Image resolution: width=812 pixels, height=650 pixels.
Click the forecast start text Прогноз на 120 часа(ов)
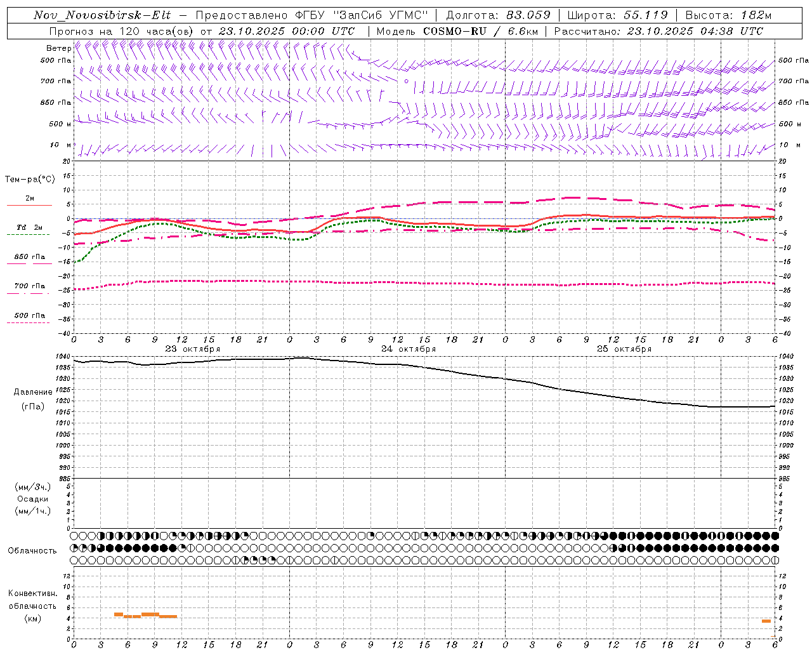[x=122, y=31]
